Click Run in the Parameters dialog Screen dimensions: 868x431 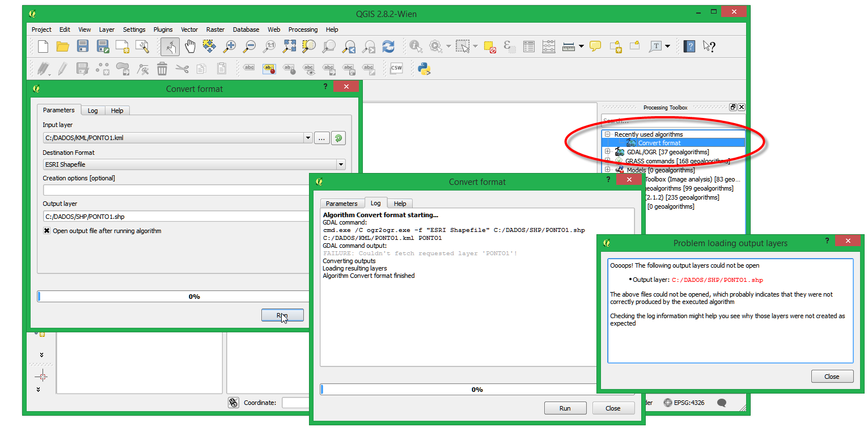click(282, 315)
